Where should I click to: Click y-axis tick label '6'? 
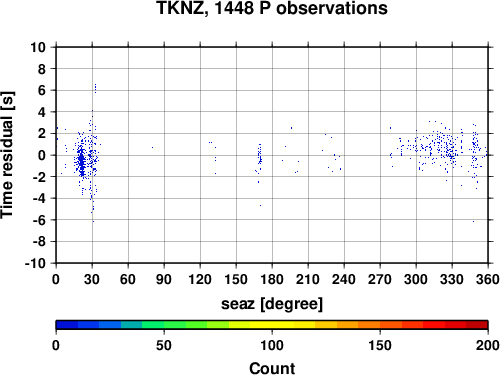(x=42, y=91)
